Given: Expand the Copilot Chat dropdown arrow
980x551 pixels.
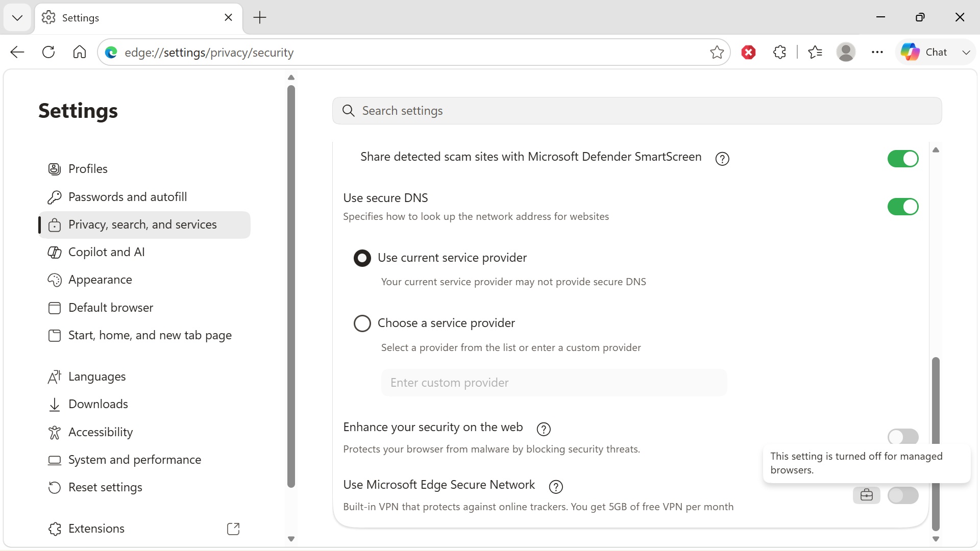Looking at the screenshot, I should [966, 52].
